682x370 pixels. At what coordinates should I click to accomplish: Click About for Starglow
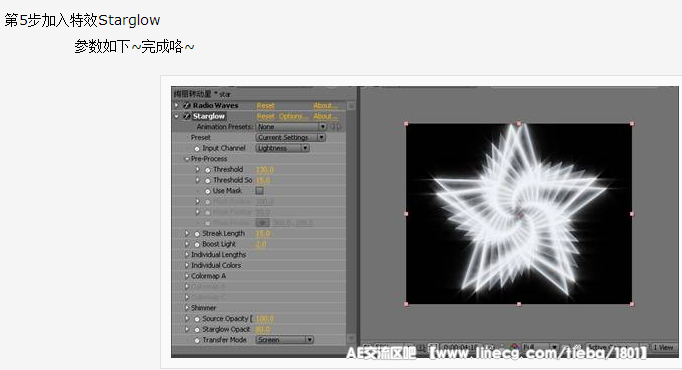coord(325,117)
